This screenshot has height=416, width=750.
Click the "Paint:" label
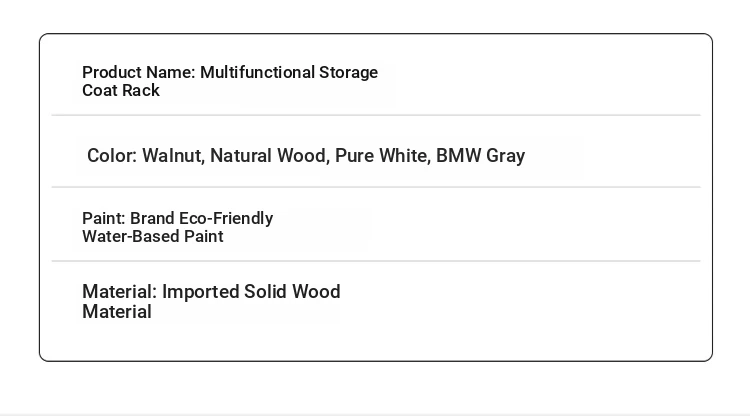tap(104, 219)
